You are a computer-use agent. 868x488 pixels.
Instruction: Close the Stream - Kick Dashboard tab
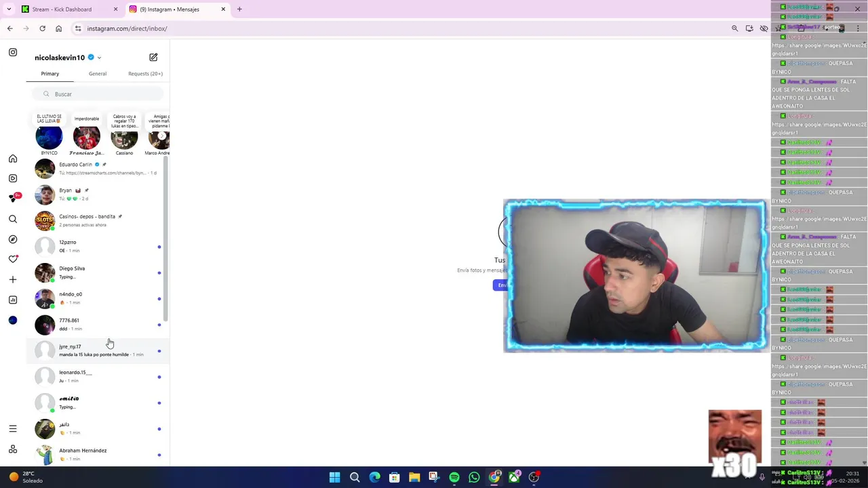pyautogui.click(x=115, y=9)
